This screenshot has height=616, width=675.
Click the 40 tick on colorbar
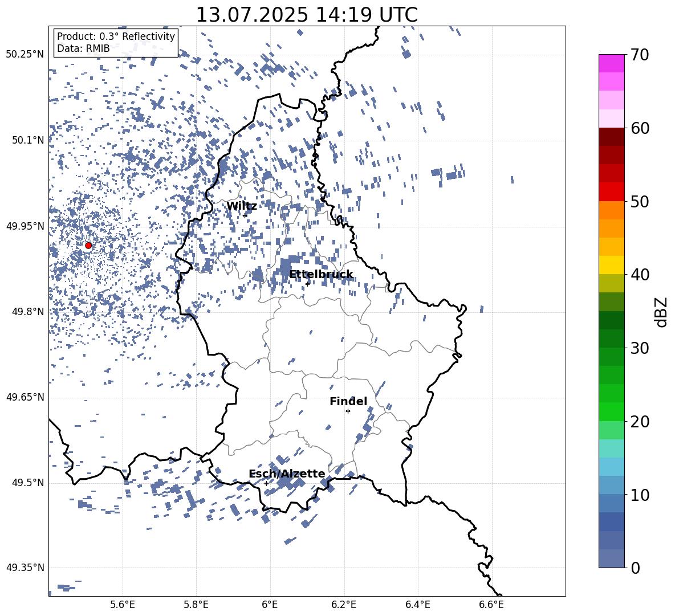(x=640, y=275)
